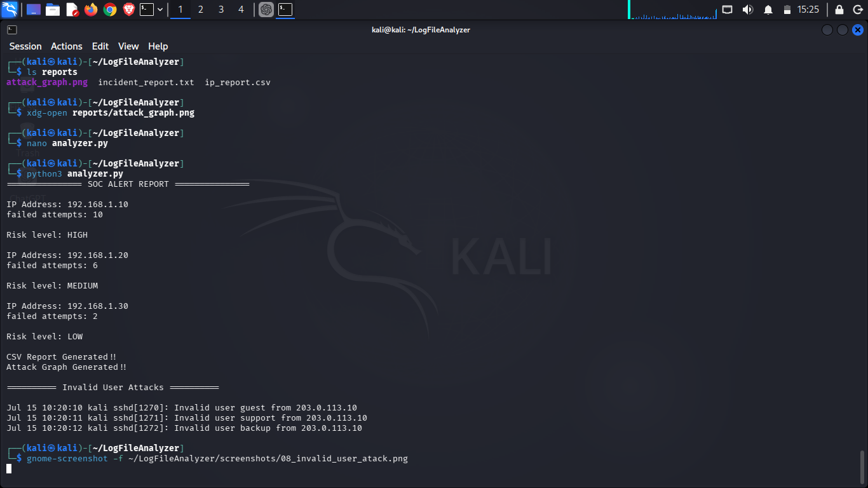Open the Actions menu
Viewport: 868px width, 488px height.
click(x=67, y=46)
